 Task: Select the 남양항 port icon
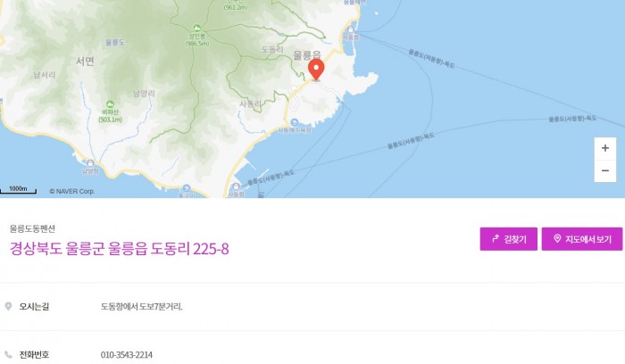90,163
